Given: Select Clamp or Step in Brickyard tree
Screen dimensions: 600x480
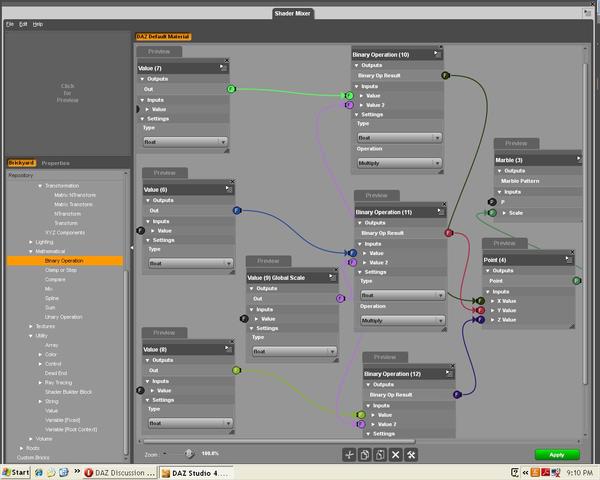Looking at the screenshot, I should coord(60,270).
